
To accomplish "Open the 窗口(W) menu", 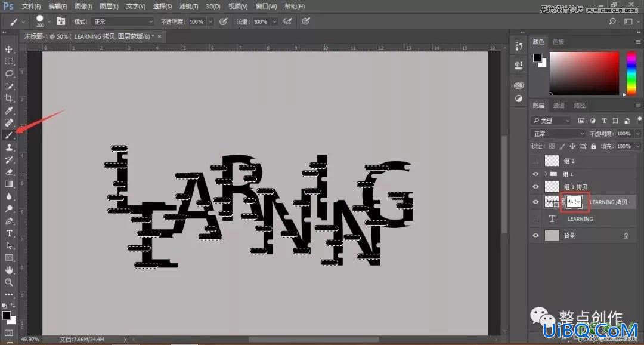I will (x=266, y=7).
